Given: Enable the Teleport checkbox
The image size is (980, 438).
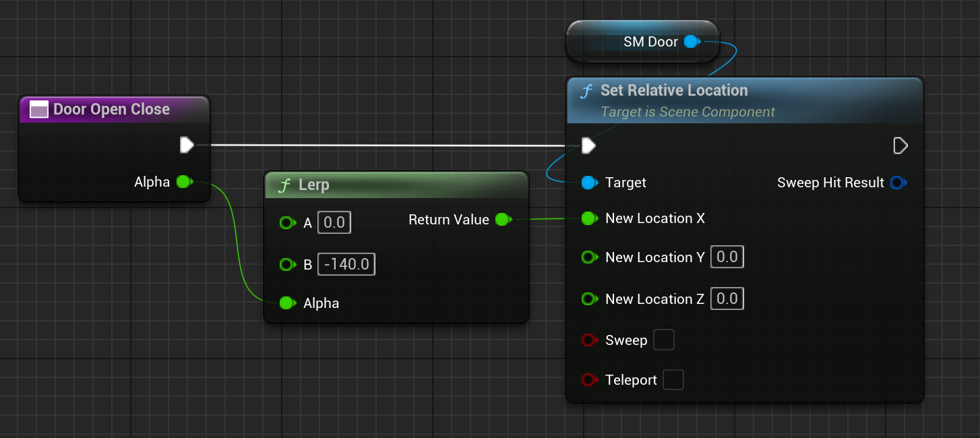Looking at the screenshot, I should tap(673, 380).
